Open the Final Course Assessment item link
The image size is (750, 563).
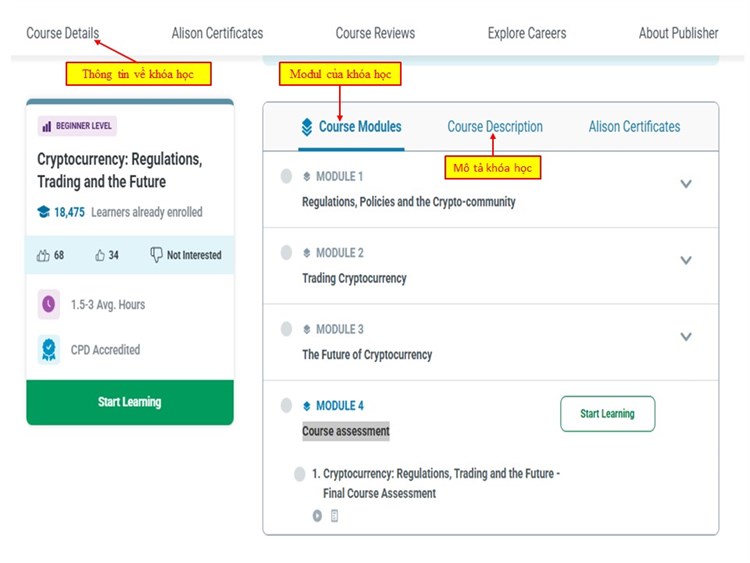click(440, 483)
